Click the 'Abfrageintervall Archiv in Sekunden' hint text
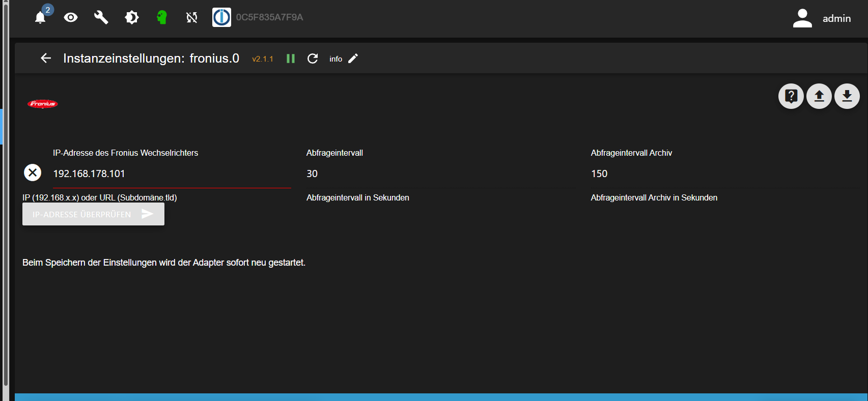This screenshot has height=401, width=868. (654, 197)
